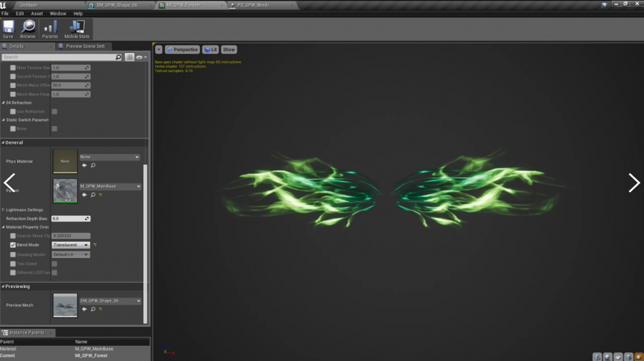
Task: Collapse Static Switch Parameter section
Action: coord(3,119)
